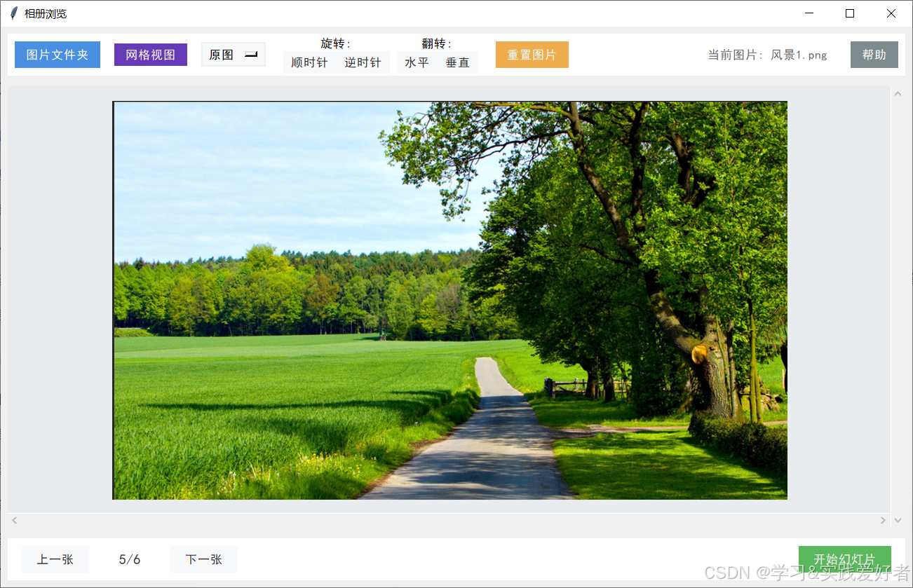Image resolution: width=913 pixels, height=588 pixels.
Task: Flip image 垂直 vertically
Action: [458, 62]
